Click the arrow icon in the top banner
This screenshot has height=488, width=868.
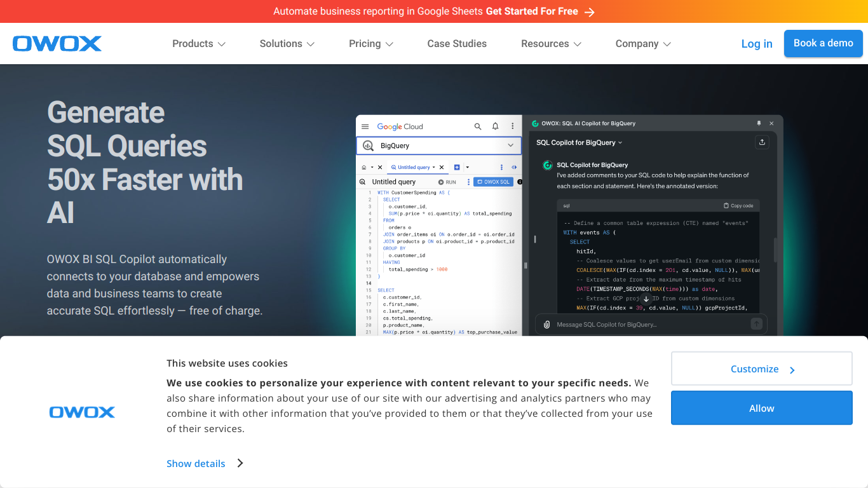[590, 12]
